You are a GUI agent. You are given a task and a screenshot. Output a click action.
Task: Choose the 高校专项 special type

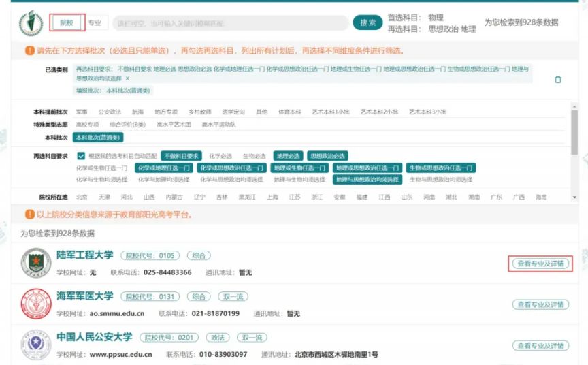pos(87,125)
